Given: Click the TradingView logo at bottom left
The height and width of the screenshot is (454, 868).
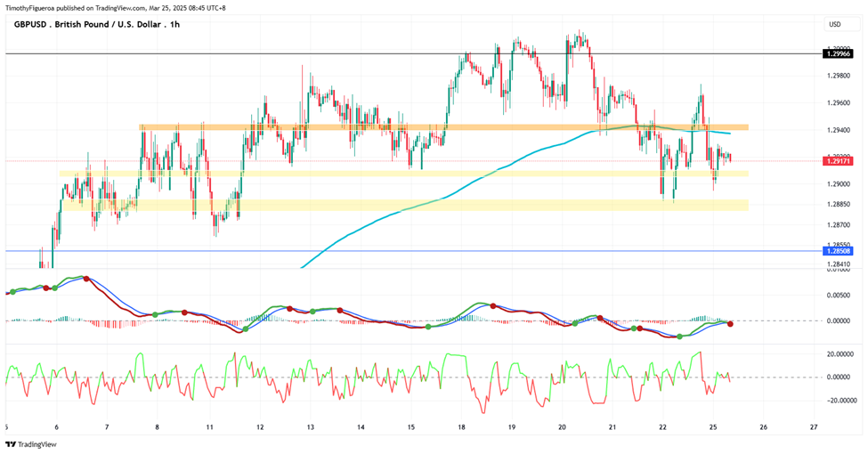Looking at the screenshot, I should point(31,444).
